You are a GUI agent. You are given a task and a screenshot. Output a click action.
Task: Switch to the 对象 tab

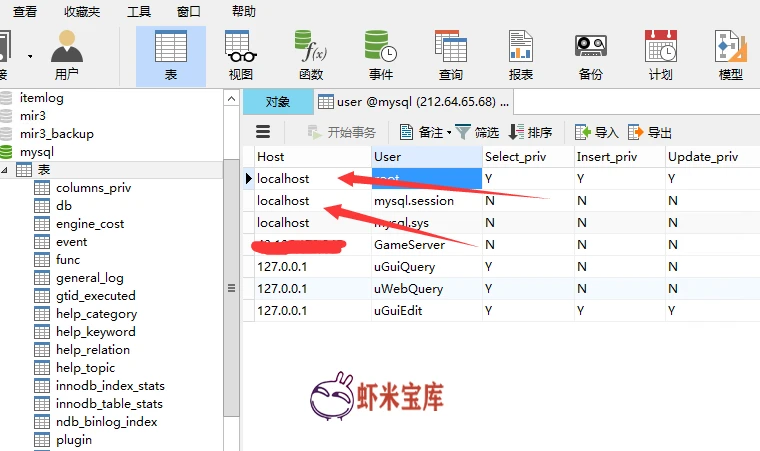click(x=278, y=102)
